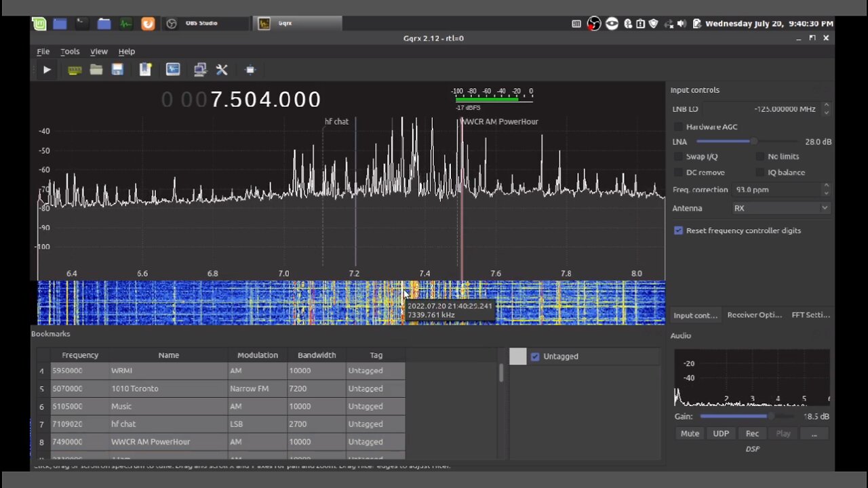Open remote control settings wrench icon

pyautogui.click(x=222, y=69)
